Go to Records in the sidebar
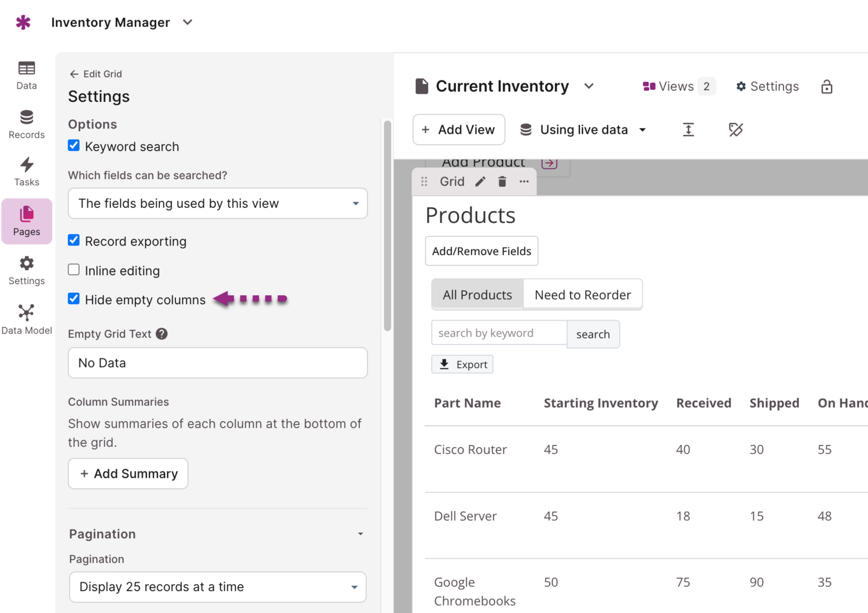This screenshot has width=868, height=613. pyautogui.click(x=27, y=124)
